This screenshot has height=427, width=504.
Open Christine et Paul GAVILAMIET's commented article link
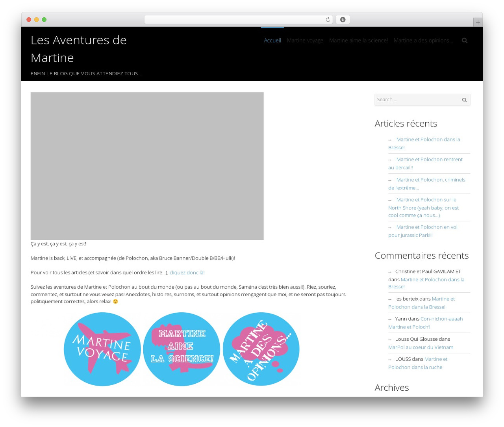click(x=426, y=283)
